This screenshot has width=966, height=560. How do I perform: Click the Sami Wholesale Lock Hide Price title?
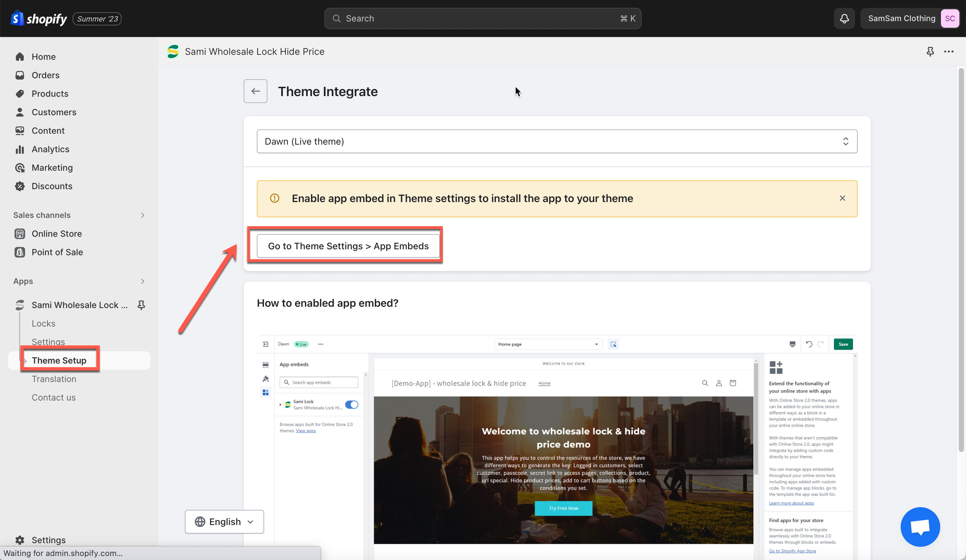(x=255, y=52)
